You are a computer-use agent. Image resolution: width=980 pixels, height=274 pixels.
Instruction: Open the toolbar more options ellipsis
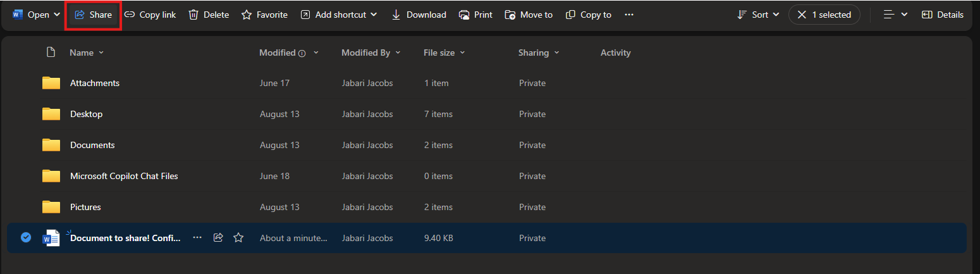coord(629,15)
